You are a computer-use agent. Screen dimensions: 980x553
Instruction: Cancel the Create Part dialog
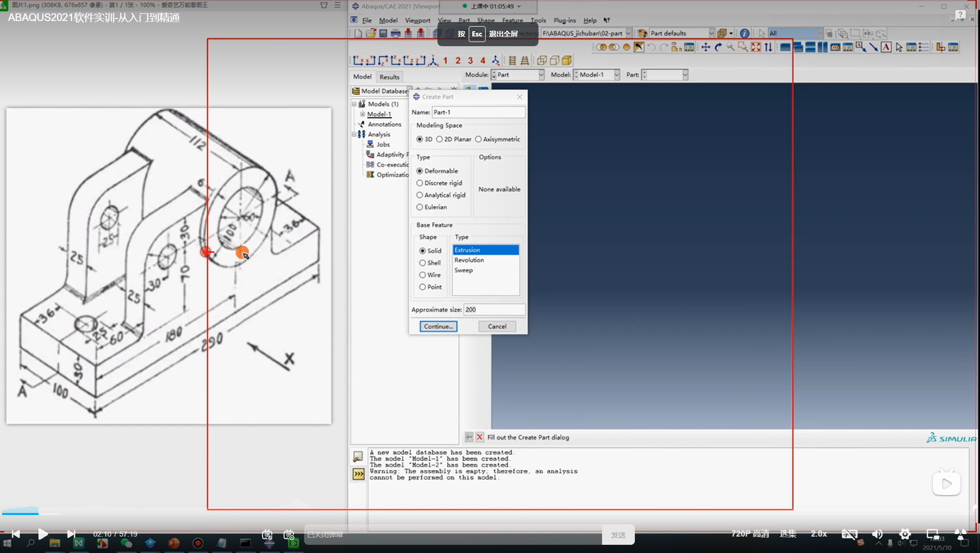(x=496, y=326)
